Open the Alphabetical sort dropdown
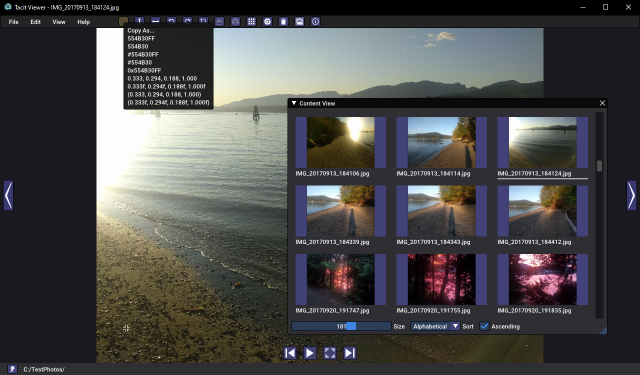The width and height of the screenshot is (640, 375). coord(435,326)
